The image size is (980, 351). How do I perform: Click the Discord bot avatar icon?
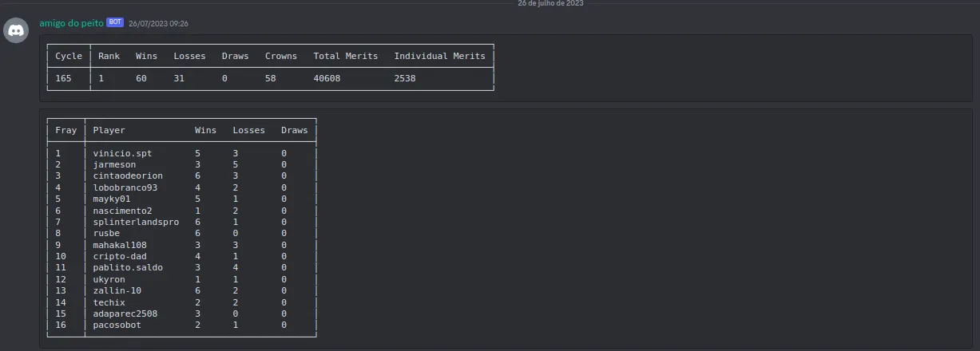[x=17, y=31]
